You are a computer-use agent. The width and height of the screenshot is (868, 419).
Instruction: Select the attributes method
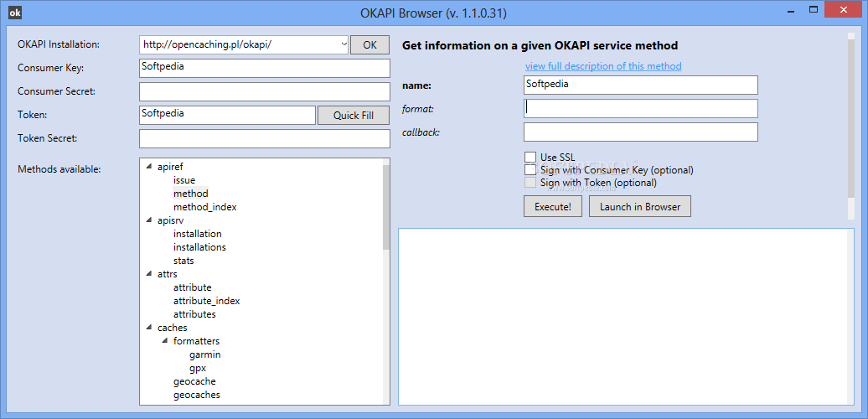coord(195,314)
